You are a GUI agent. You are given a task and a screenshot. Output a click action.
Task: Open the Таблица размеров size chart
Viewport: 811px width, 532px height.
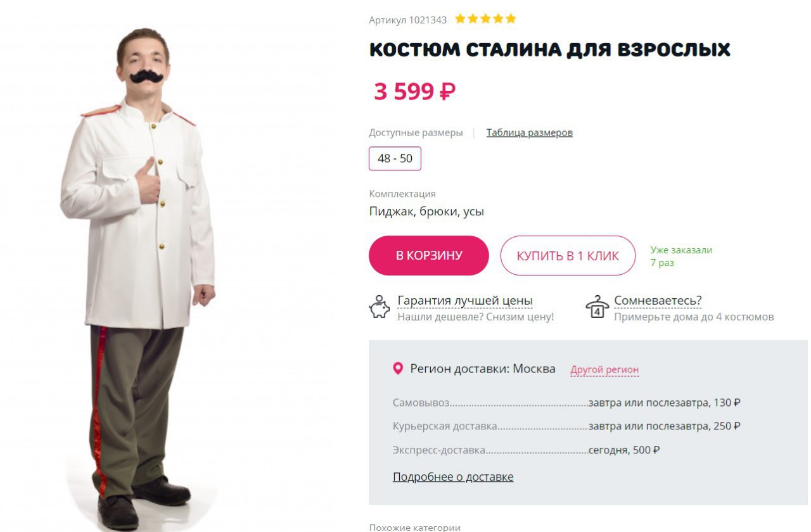coord(529,132)
